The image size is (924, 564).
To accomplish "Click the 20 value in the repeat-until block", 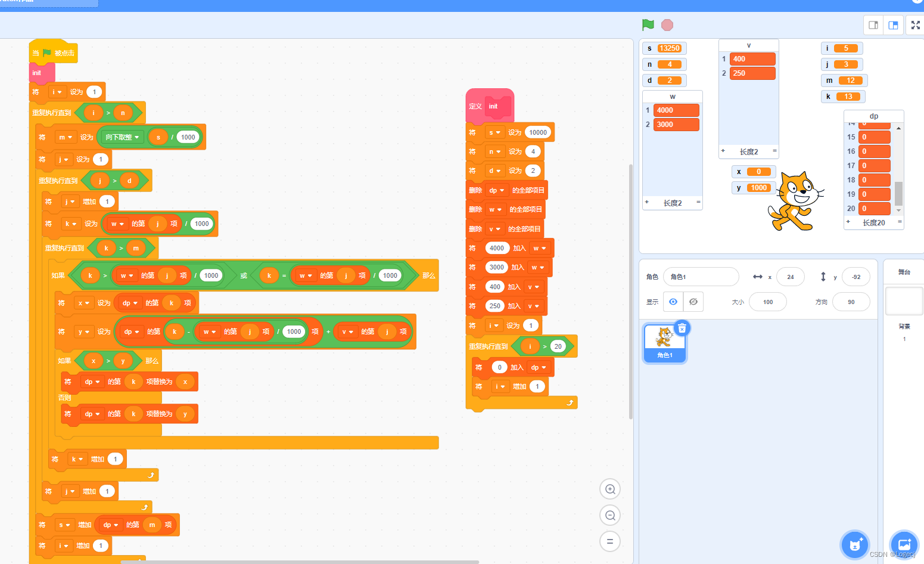I will pyautogui.click(x=558, y=346).
